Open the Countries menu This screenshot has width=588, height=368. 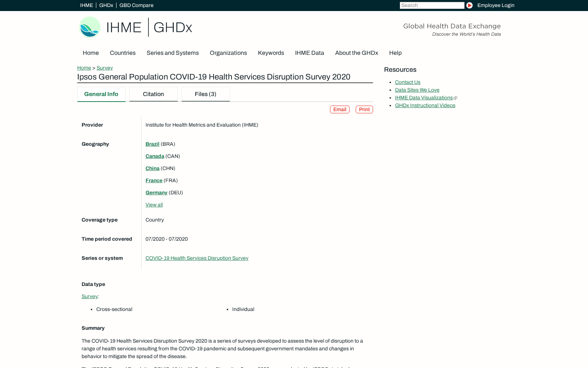(x=123, y=53)
